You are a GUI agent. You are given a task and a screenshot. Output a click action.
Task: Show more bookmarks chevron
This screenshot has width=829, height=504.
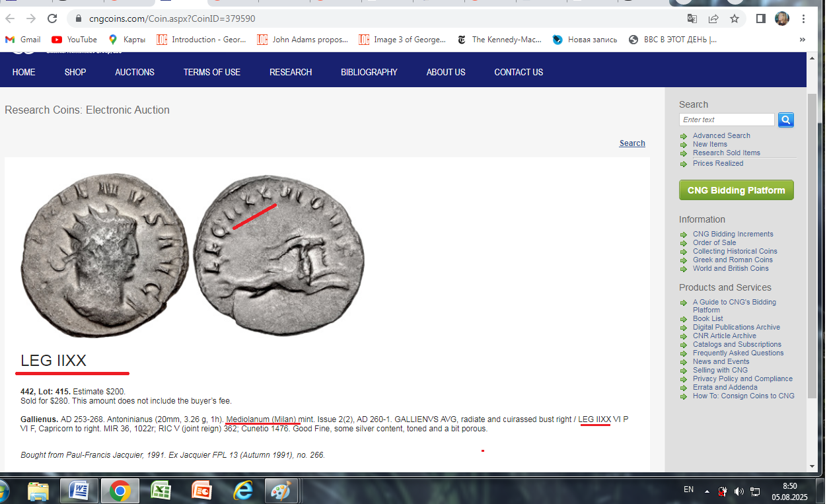(x=803, y=40)
